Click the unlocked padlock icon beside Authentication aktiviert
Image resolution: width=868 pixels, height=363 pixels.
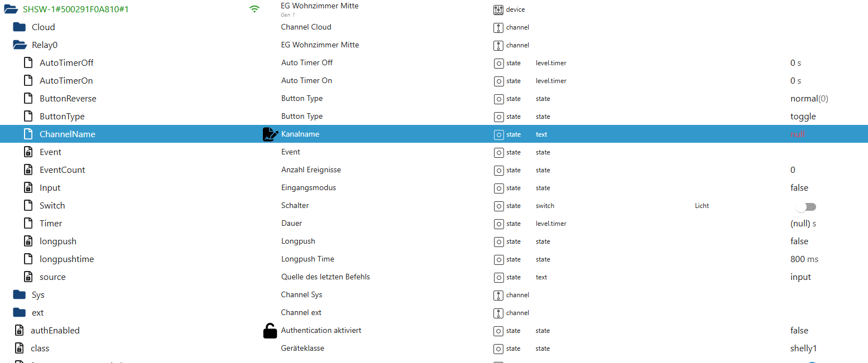[x=270, y=331]
